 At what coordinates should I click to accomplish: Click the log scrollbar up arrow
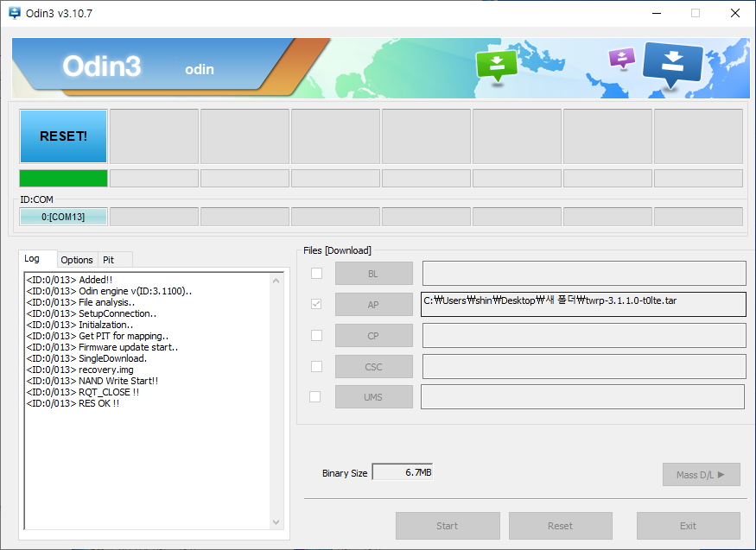(276, 281)
